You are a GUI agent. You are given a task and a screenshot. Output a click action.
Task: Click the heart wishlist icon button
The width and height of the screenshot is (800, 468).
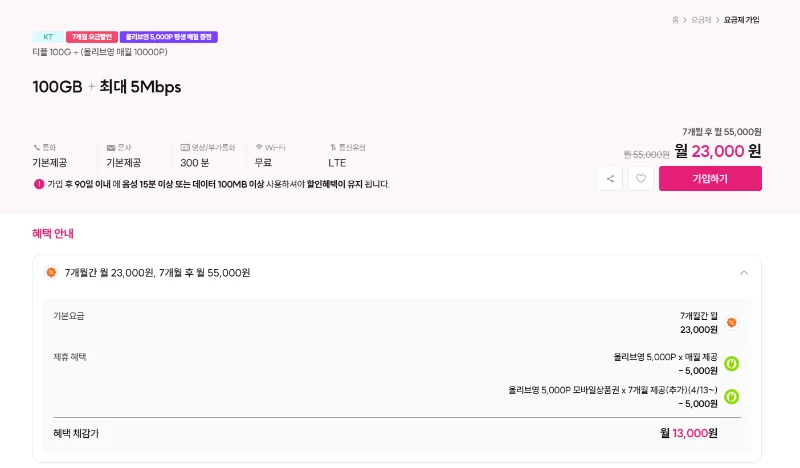(641, 179)
